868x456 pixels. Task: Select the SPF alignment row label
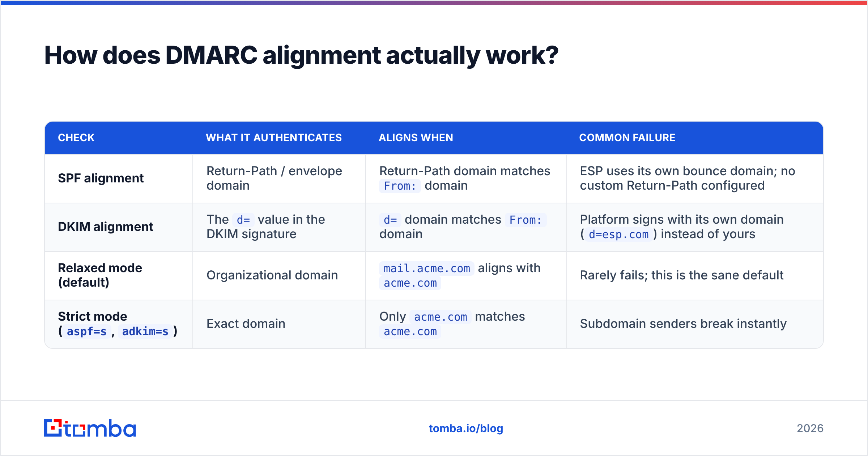click(101, 178)
